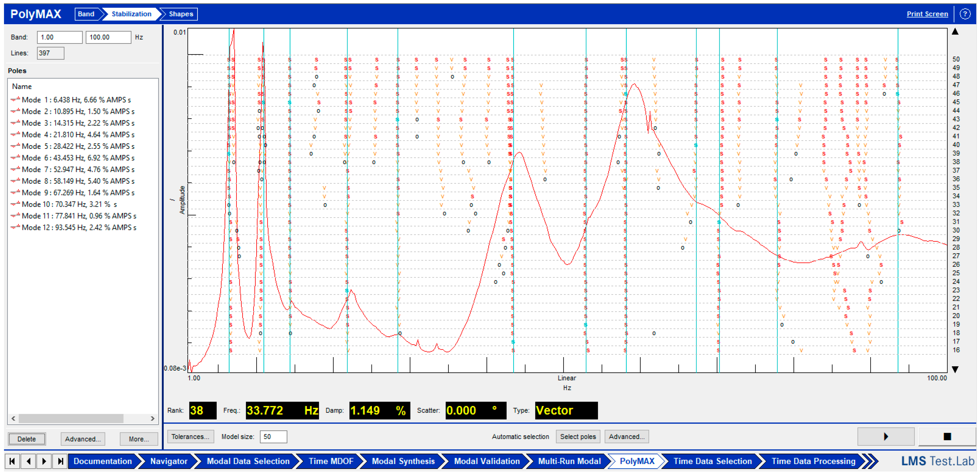
Task: Click the help question mark icon
Action: click(965, 14)
